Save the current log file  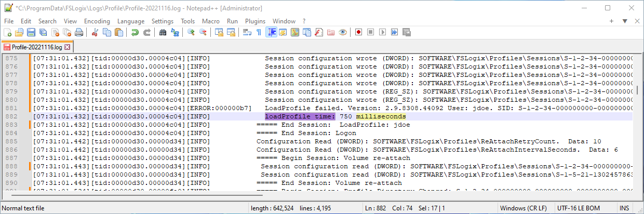click(31, 32)
